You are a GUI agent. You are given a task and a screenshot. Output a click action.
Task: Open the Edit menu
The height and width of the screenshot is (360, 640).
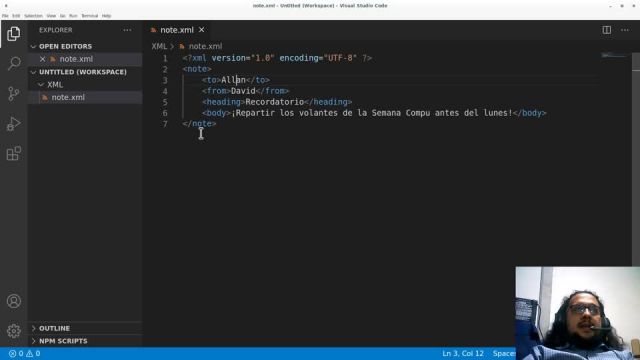(x=16, y=16)
